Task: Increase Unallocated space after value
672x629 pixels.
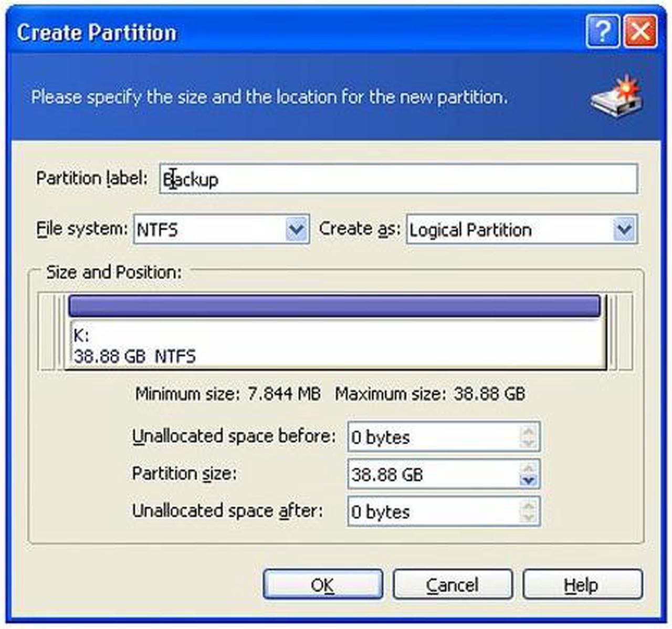Action: click(529, 505)
